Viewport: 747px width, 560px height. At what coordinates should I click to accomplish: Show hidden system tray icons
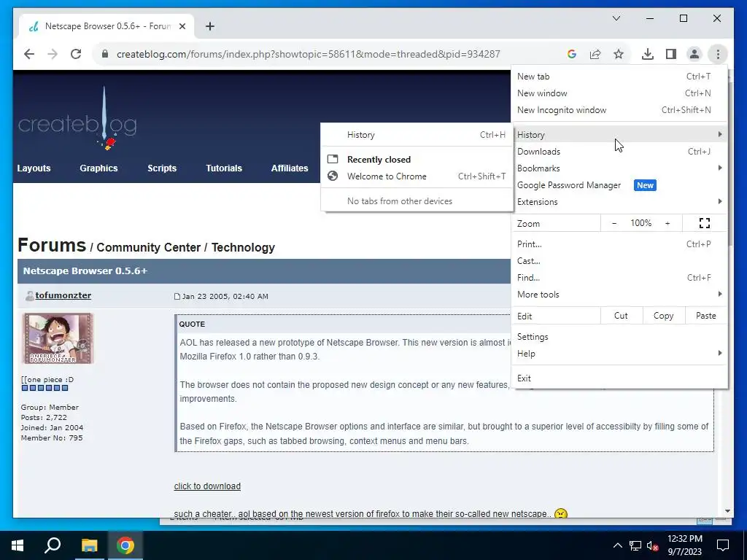pyautogui.click(x=617, y=545)
